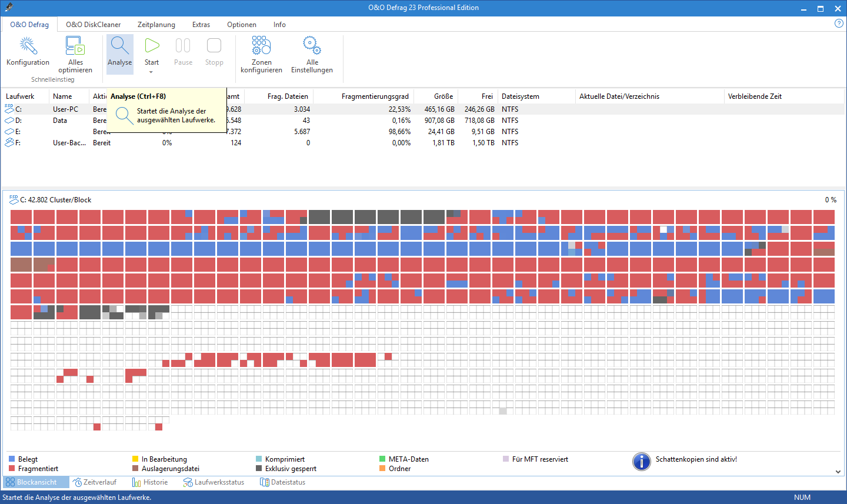Click free space value 1,50 TB

click(483, 143)
